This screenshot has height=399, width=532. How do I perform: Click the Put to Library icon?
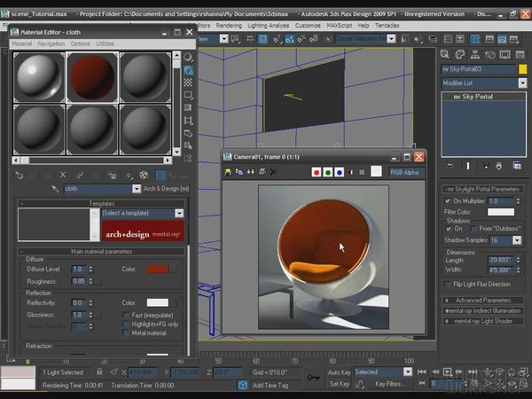112,175
